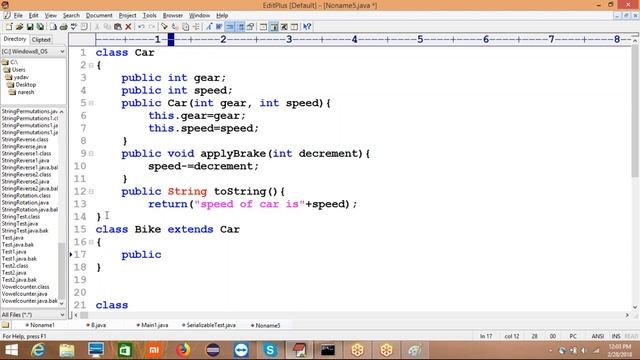Open the Document menu
The height and width of the screenshot is (360, 640).
click(99, 16)
